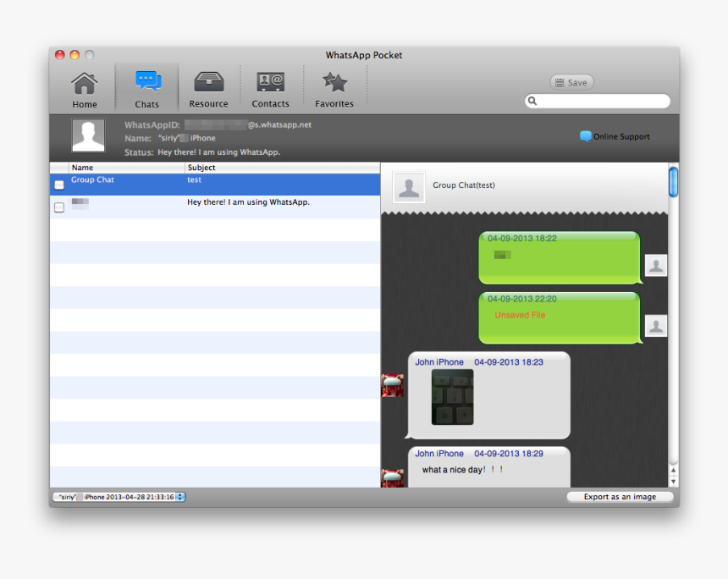Screen dimensions: 728x579
Task: Click the profile avatar in the account header
Action: pos(87,135)
